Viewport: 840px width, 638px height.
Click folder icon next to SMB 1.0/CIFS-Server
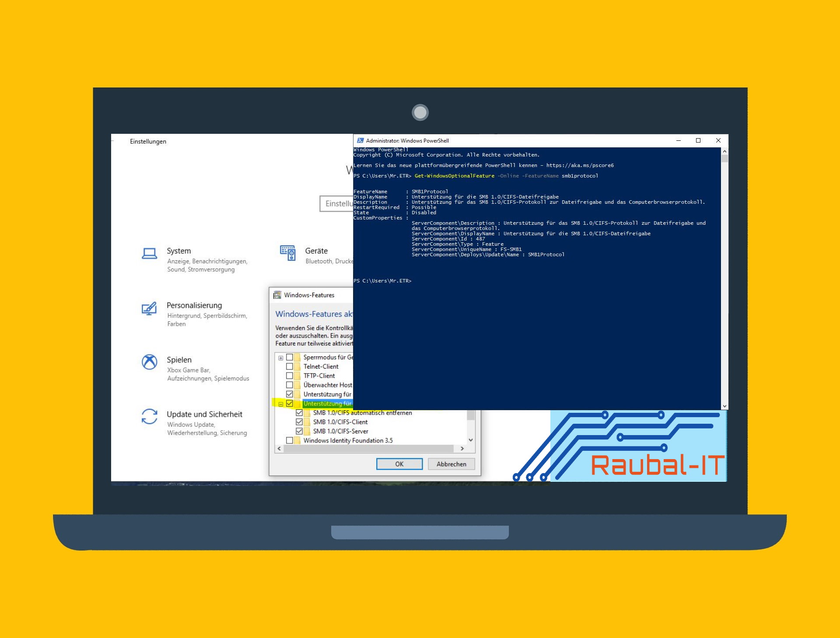[x=307, y=431]
